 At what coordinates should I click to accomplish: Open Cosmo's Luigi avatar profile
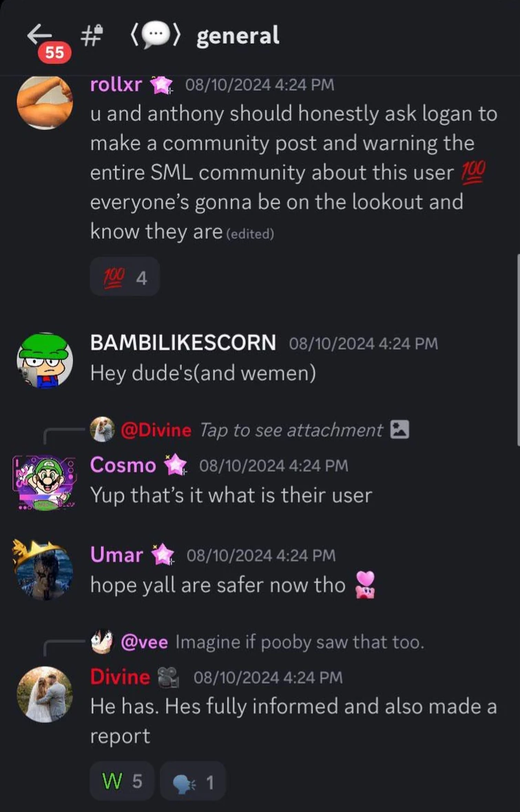pyautogui.click(x=45, y=483)
